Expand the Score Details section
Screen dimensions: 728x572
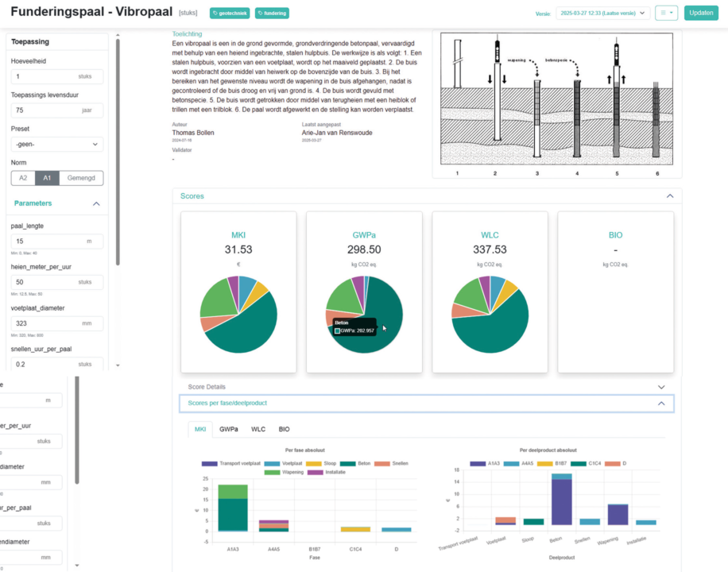pyautogui.click(x=423, y=387)
